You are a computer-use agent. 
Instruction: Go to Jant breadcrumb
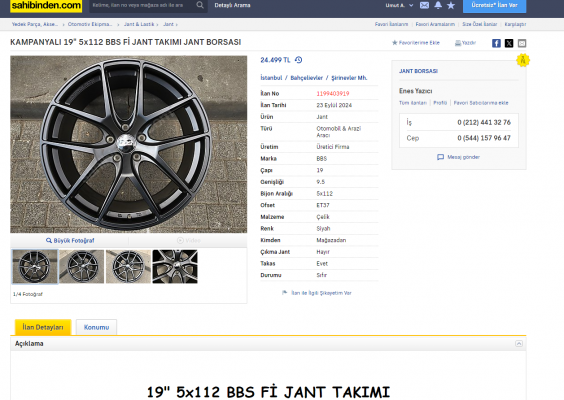tap(168, 24)
